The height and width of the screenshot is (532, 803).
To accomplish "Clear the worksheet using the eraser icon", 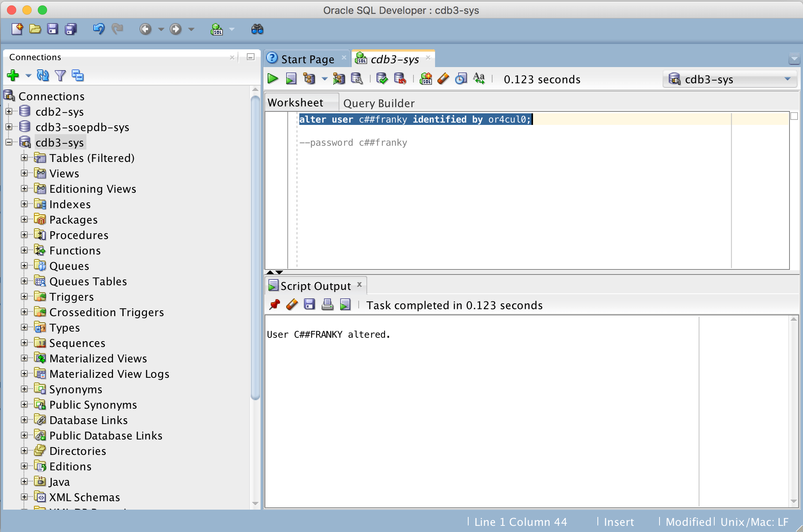I will click(444, 79).
